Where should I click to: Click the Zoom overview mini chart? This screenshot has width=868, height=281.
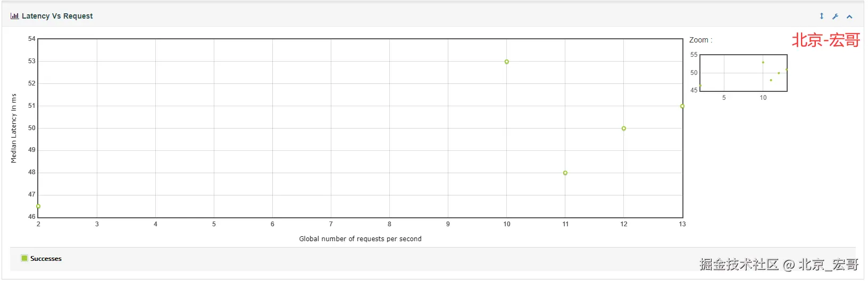click(x=744, y=73)
